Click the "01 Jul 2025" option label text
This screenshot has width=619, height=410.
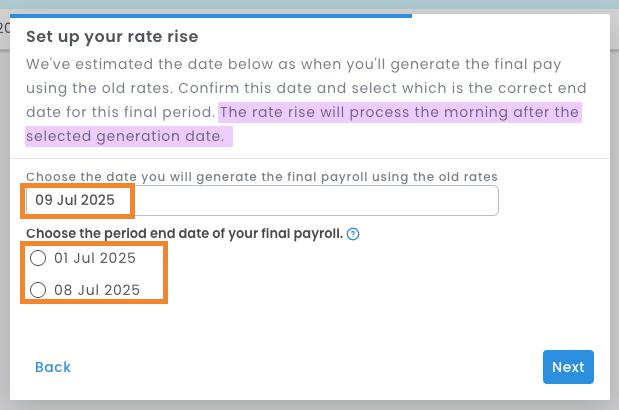point(95,258)
